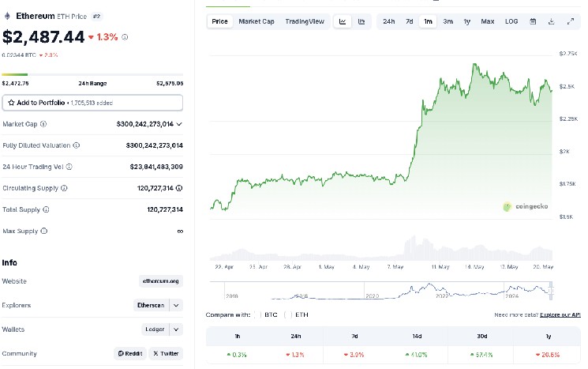Enable the BTC compare checkbox

[x=257, y=314]
